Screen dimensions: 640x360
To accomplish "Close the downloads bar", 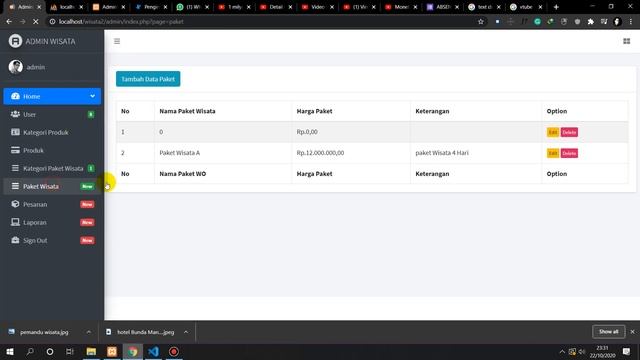I will [633, 332].
